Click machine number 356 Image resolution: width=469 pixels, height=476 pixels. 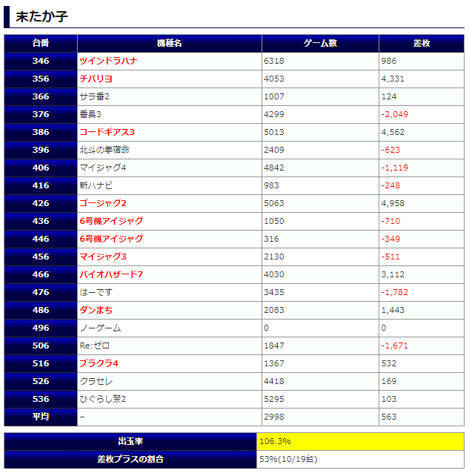point(41,79)
